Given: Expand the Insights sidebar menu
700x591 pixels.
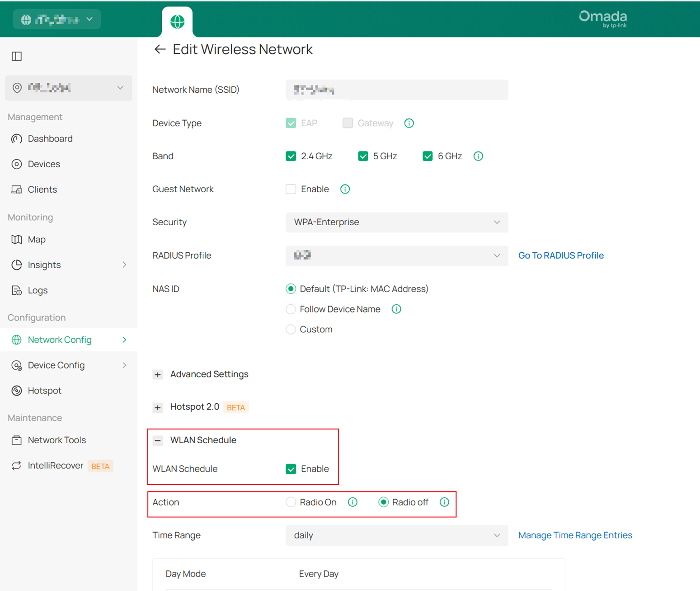Looking at the screenshot, I should coord(44,265).
